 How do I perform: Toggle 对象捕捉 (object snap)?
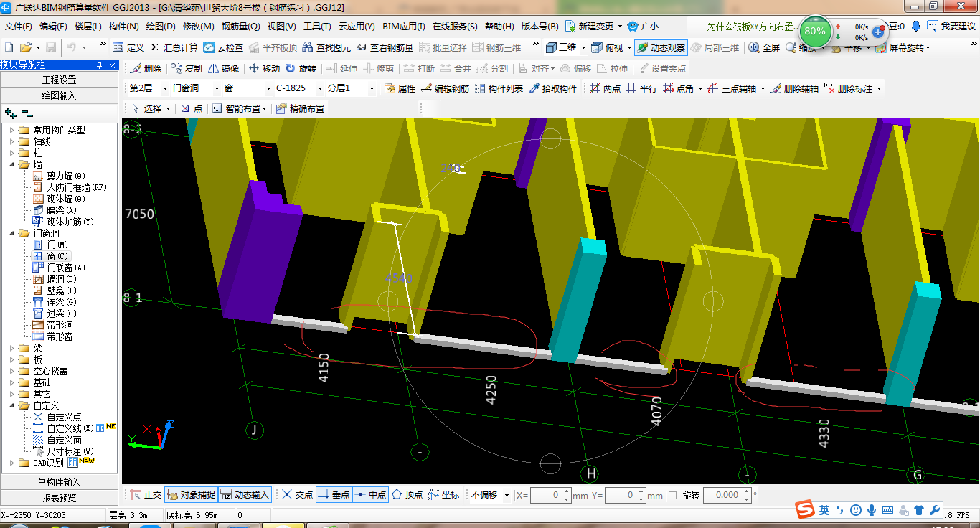tap(190, 494)
